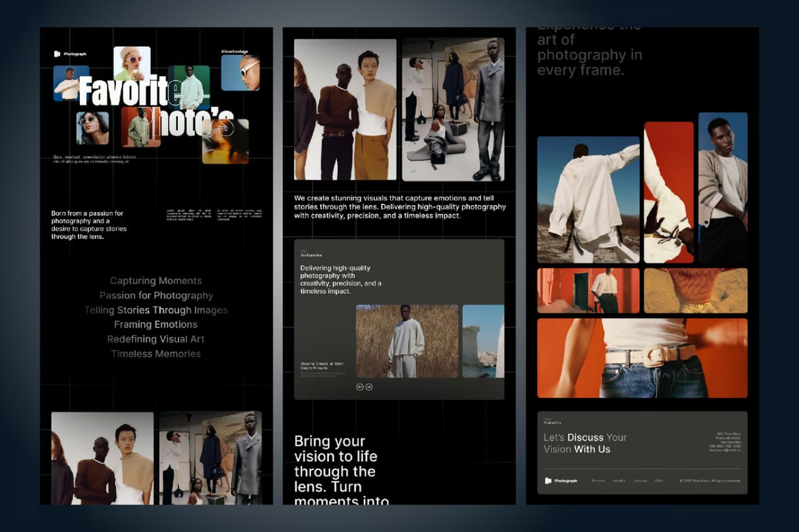
Task: Open the partially visible cliff slide
Action: [x=483, y=341]
